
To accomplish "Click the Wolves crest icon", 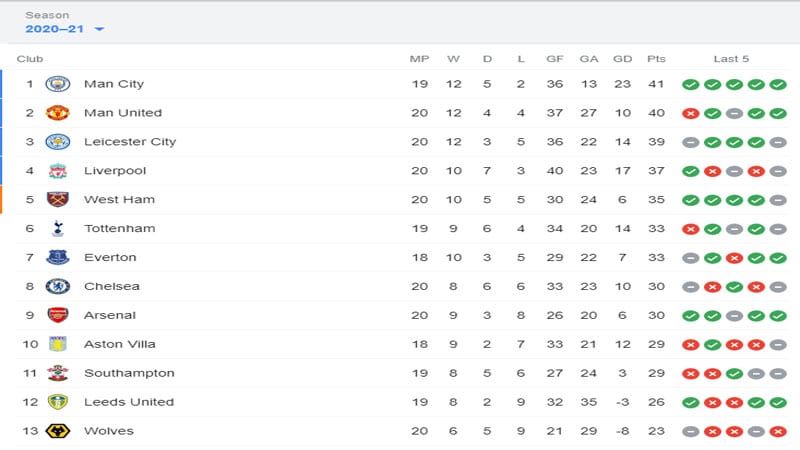I will coord(58,431).
